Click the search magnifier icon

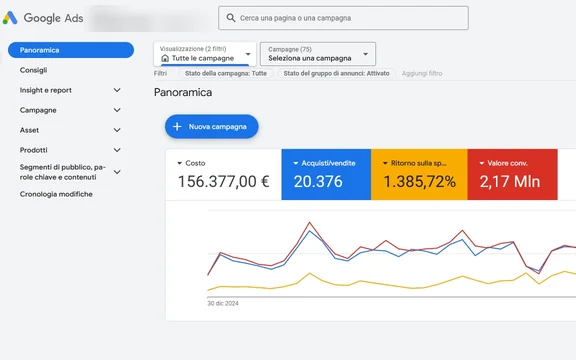click(231, 18)
